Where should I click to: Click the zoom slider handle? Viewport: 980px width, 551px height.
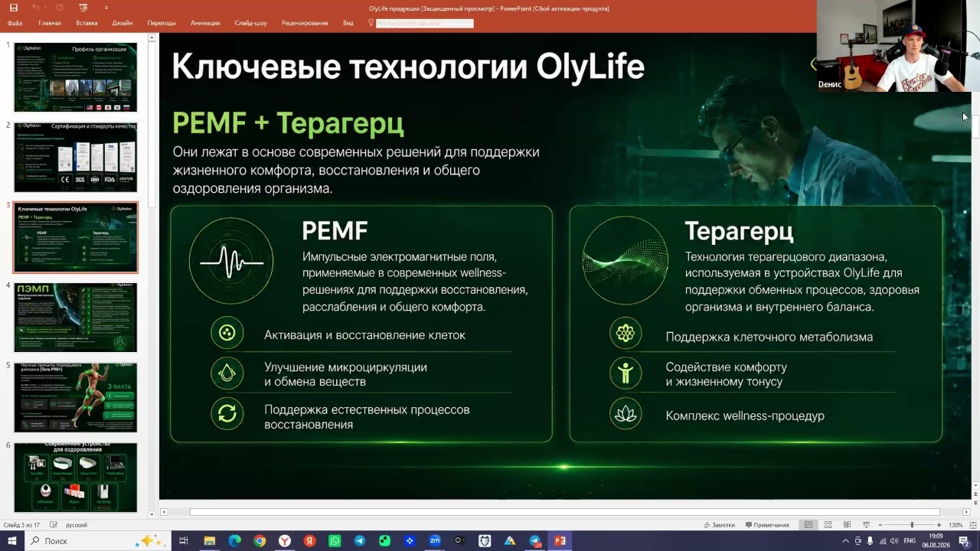tap(912, 525)
